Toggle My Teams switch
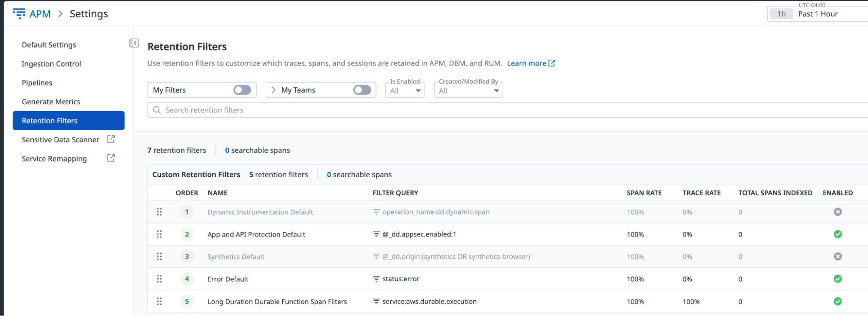 362,90
